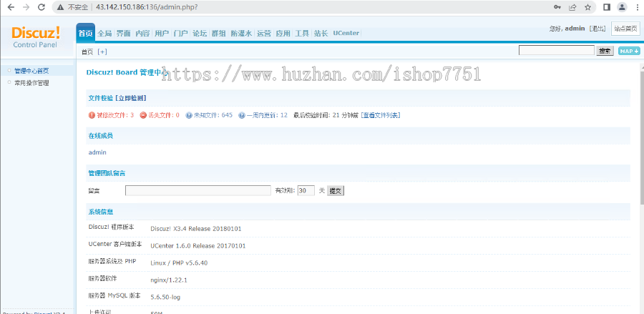The image size is (644, 314).
Task: Click the Discuz! X3.4 Release 20180101 text
Action: pyautogui.click(x=196, y=229)
